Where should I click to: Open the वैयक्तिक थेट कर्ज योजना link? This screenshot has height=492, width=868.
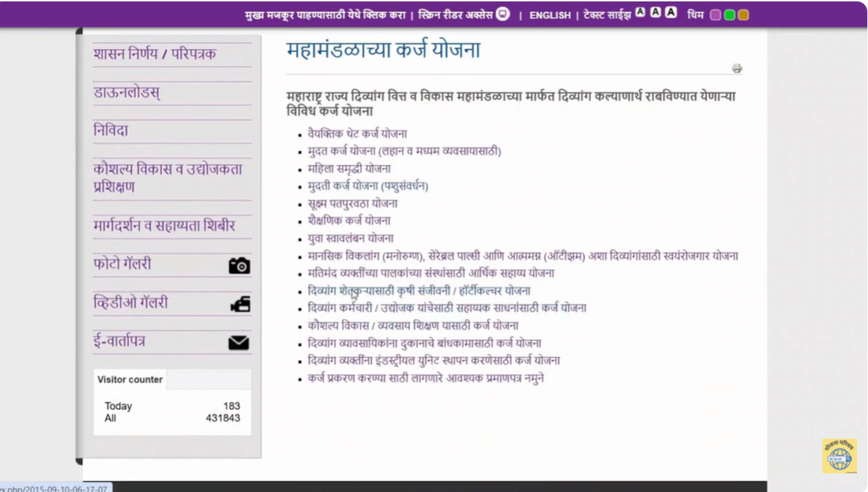[357, 133]
